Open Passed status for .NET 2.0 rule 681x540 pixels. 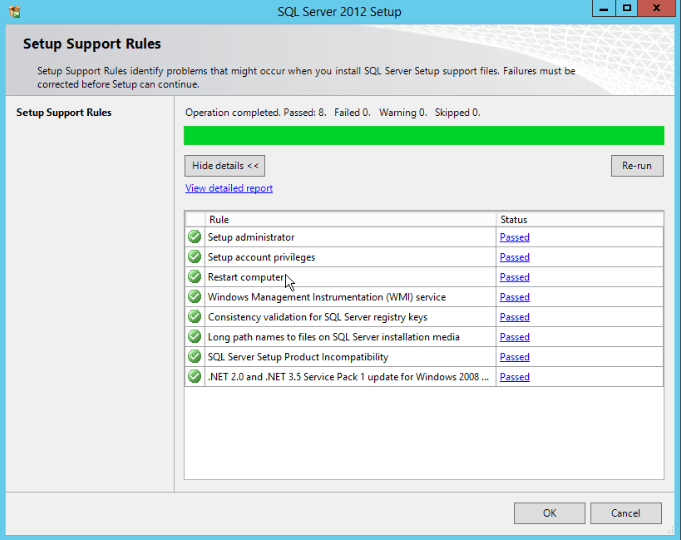pyautogui.click(x=514, y=378)
